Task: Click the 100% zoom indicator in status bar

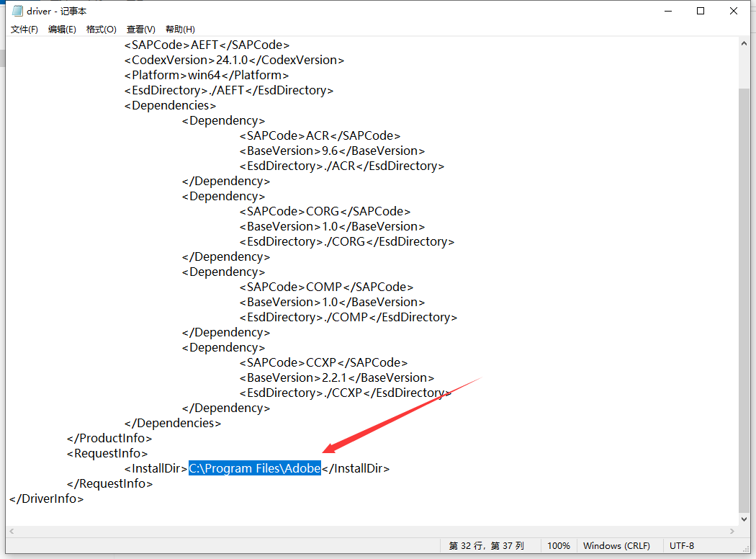Action: pos(558,546)
